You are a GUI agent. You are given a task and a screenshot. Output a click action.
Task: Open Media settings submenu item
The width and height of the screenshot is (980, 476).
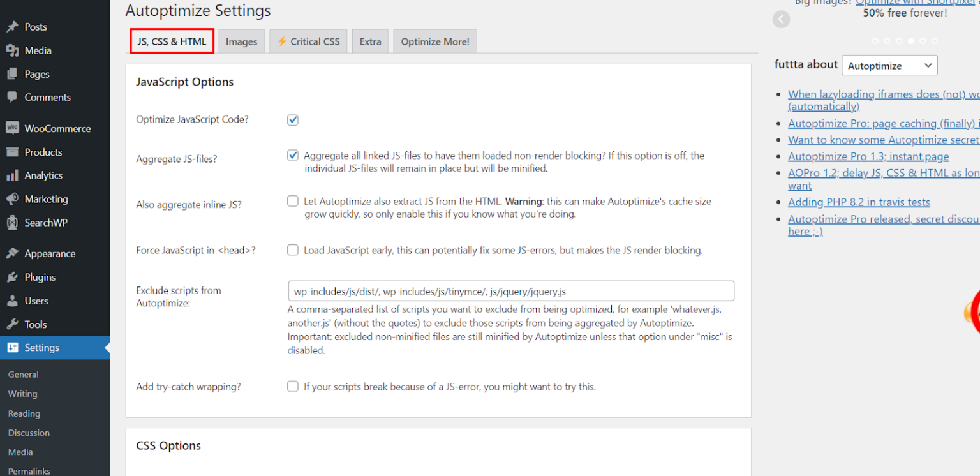pos(20,452)
